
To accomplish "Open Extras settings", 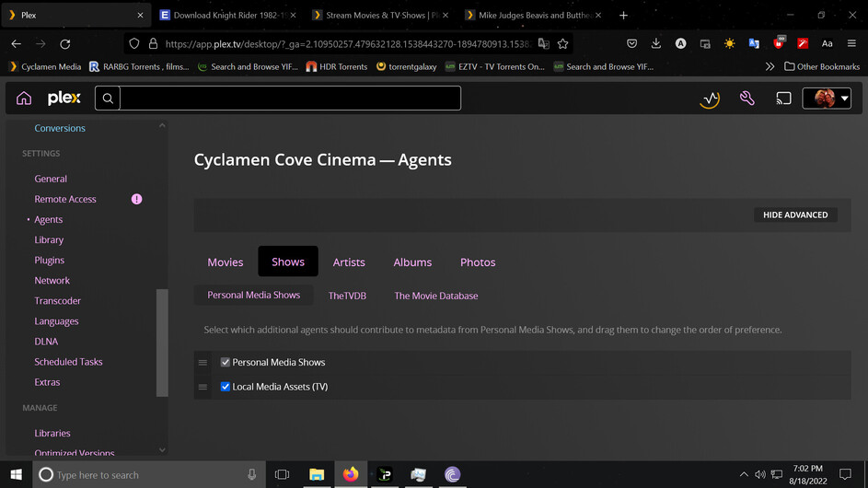I will pyautogui.click(x=47, y=382).
